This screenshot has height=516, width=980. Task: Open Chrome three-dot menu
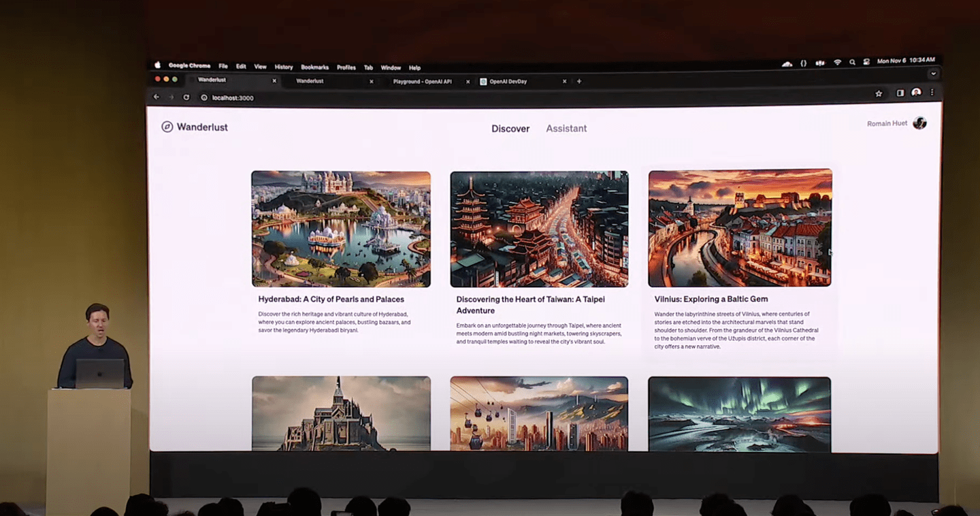[932, 93]
